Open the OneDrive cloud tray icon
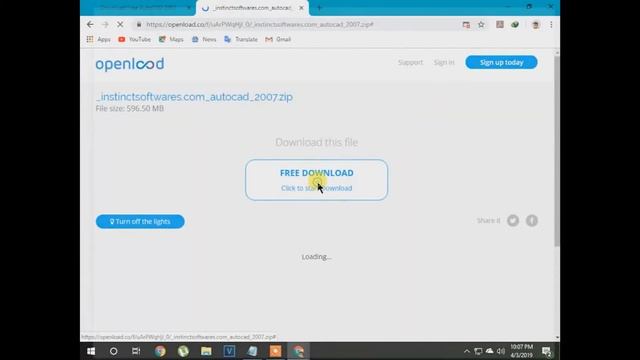Image resolution: width=640 pixels, height=360 pixels. click(489, 351)
